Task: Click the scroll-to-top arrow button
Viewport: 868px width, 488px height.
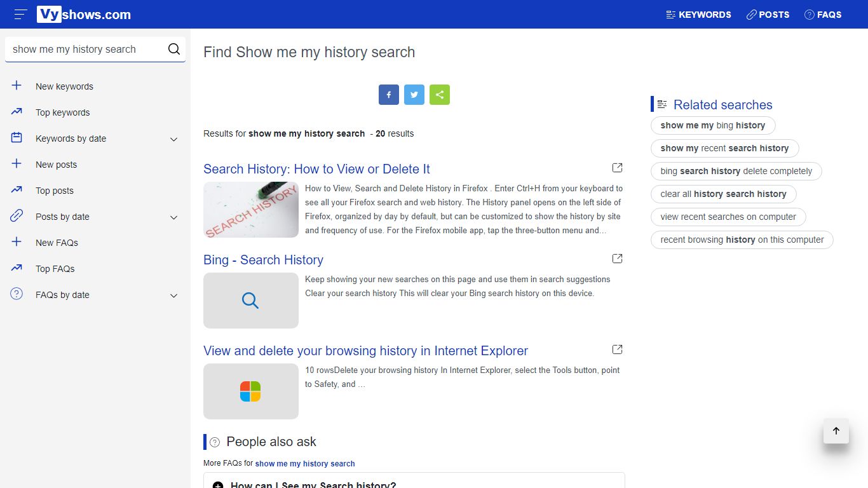Action: (836, 431)
